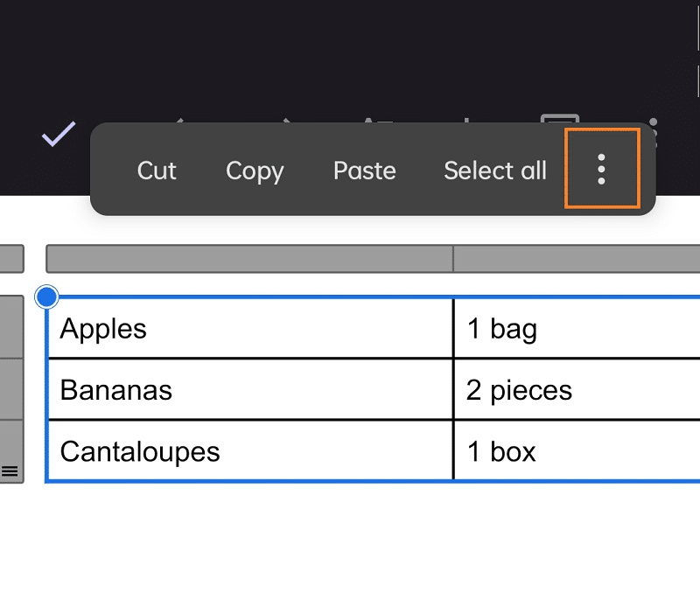Click the Bananas table cell

tap(249, 389)
